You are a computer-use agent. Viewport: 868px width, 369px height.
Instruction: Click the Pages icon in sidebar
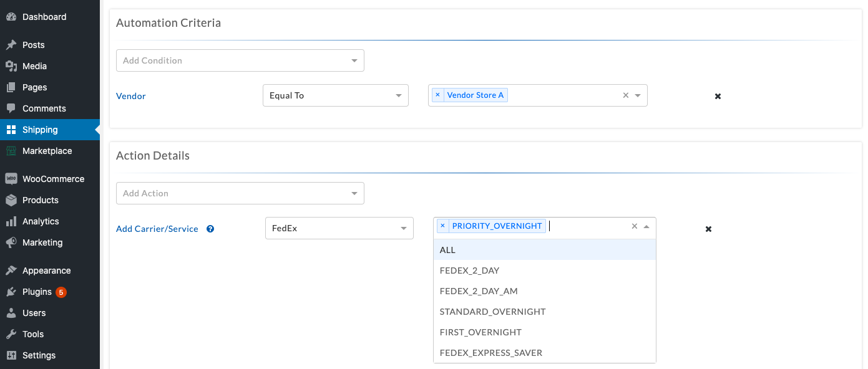point(11,87)
